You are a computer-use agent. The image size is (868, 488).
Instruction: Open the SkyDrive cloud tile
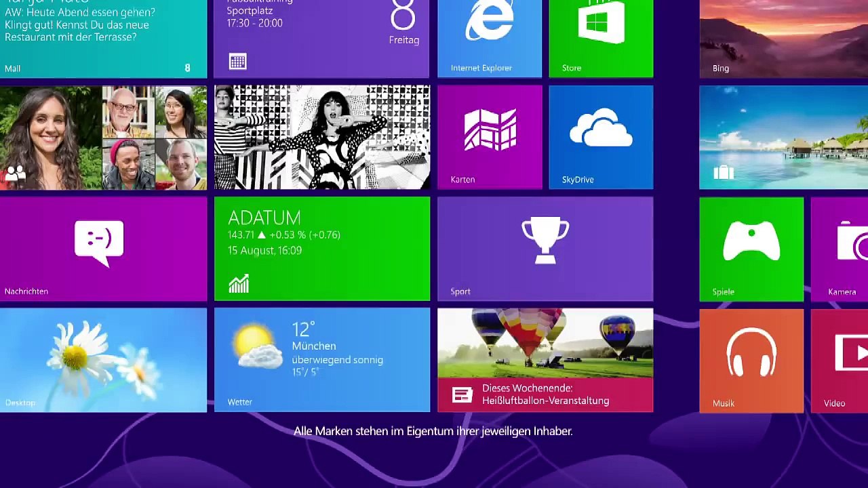(601, 137)
